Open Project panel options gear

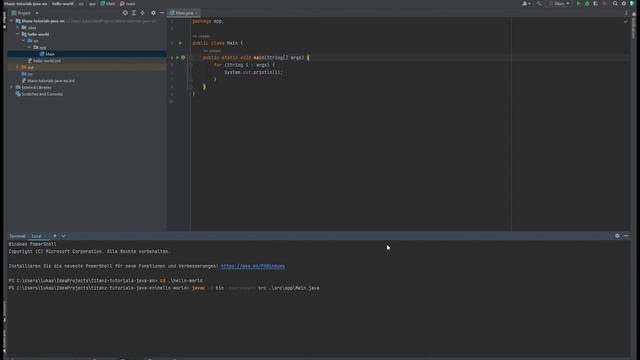[x=153, y=13]
